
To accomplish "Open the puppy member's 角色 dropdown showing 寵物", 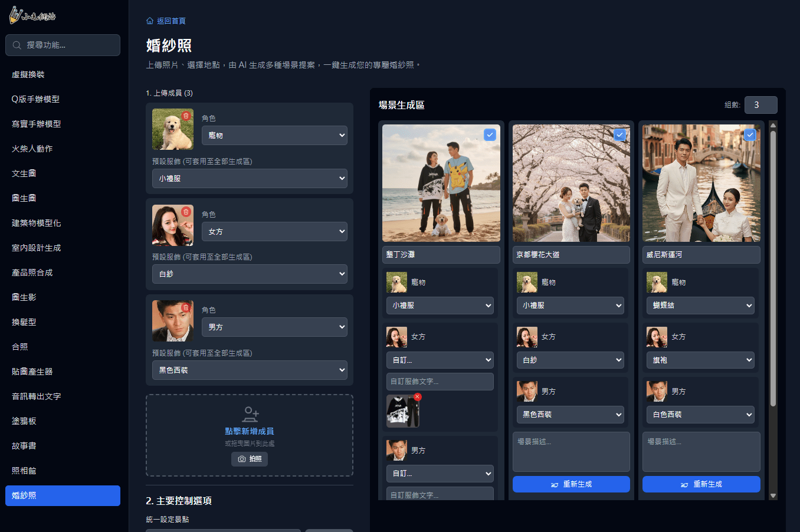I will point(274,135).
